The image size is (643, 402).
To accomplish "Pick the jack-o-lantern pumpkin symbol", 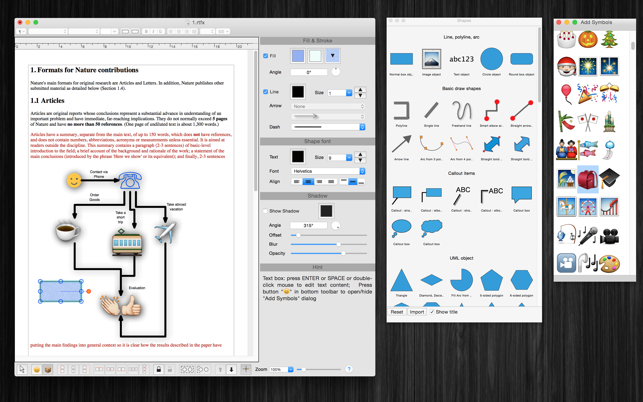I will click(588, 39).
